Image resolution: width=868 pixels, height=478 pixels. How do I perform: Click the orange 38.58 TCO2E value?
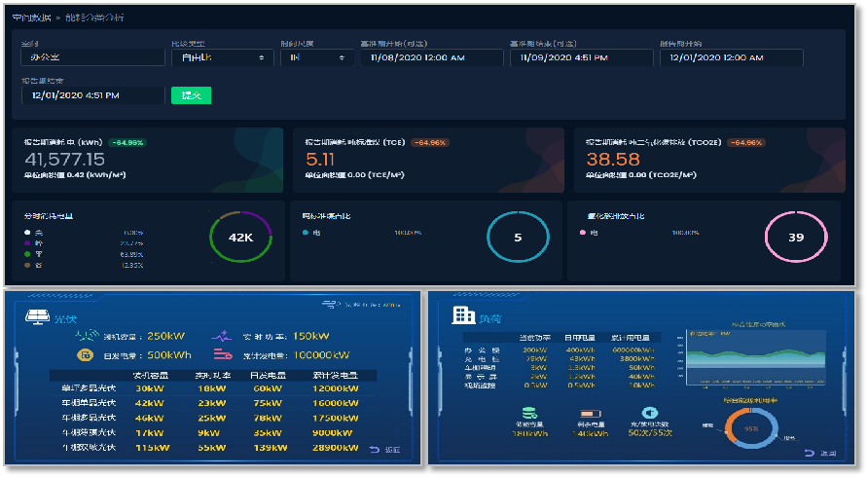point(613,160)
